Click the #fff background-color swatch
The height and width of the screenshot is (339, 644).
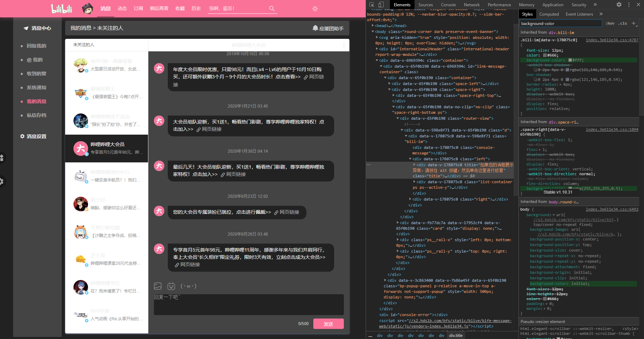pos(570,60)
